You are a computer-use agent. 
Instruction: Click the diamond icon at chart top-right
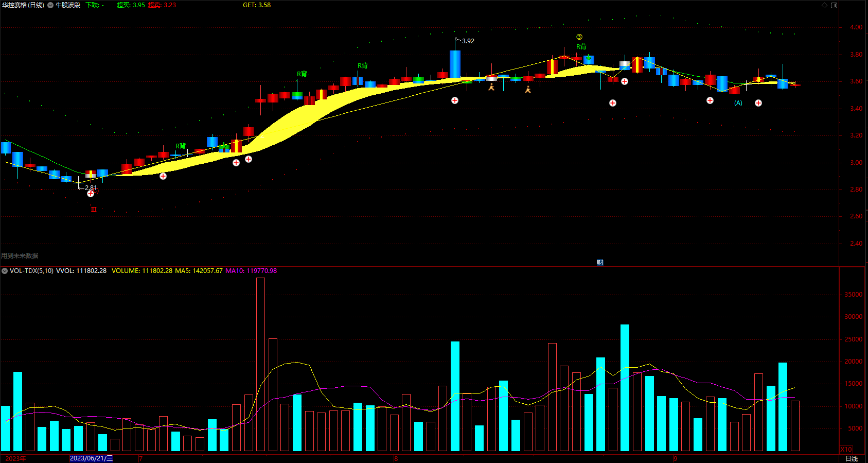click(824, 5)
